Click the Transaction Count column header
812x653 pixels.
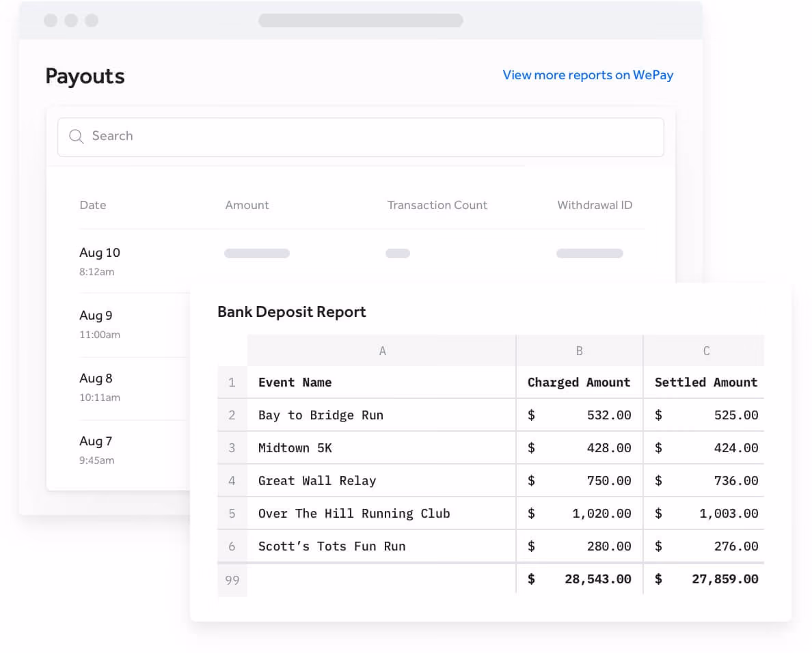click(x=437, y=205)
